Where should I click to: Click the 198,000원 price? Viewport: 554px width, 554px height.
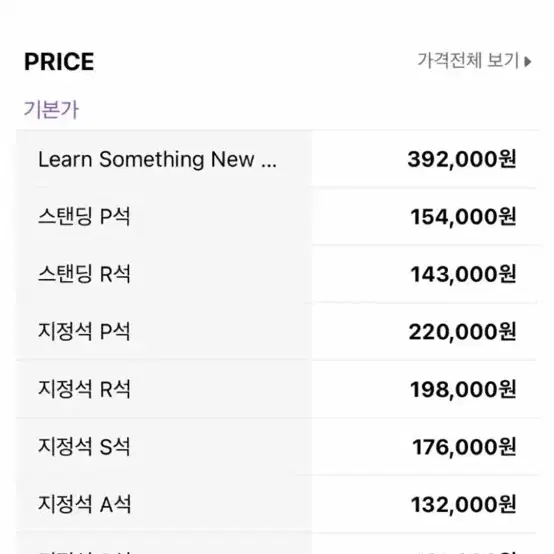pos(463,389)
